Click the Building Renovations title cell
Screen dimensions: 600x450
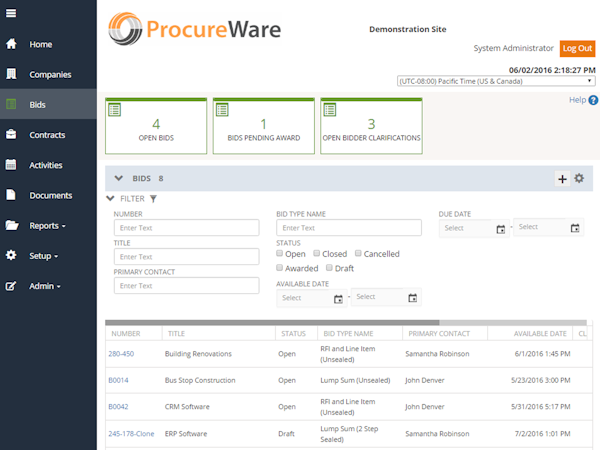pyautogui.click(x=198, y=354)
